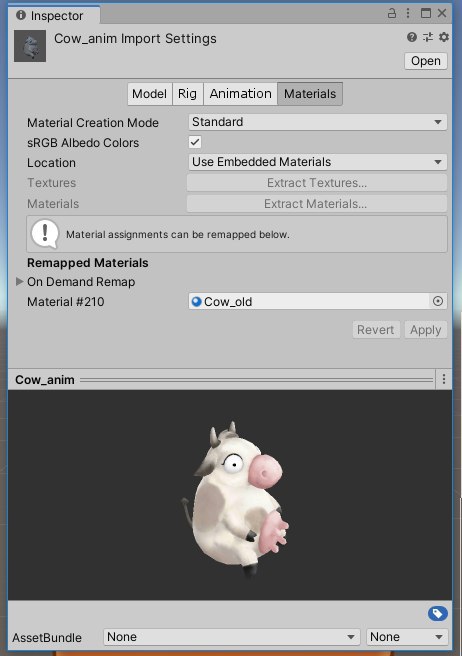Click the blue asset label tag icon
The width and height of the screenshot is (462, 656).
(438, 614)
